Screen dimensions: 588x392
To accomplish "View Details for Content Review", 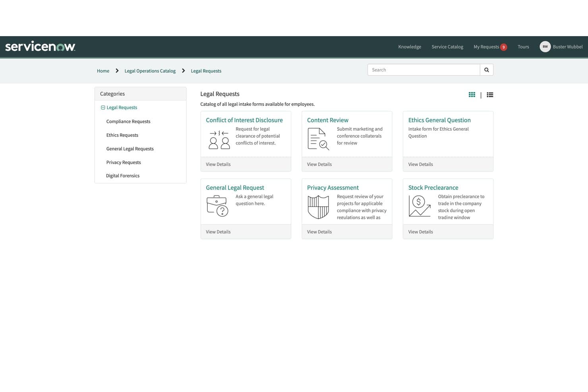I will coord(319,164).
